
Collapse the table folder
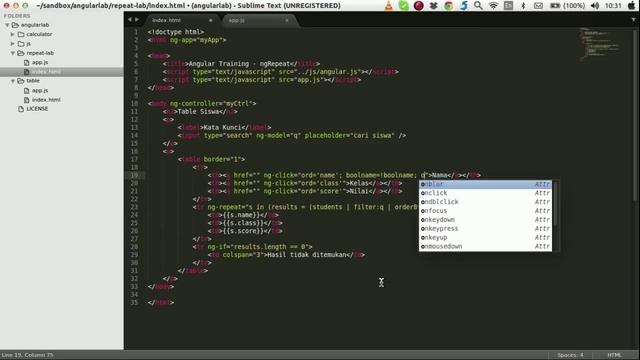tap(13, 81)
